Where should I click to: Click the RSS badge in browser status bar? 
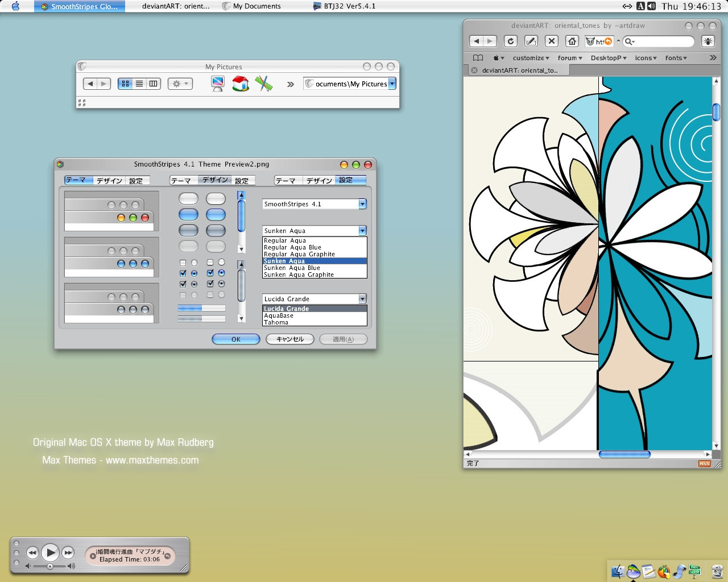pos(705,464)
